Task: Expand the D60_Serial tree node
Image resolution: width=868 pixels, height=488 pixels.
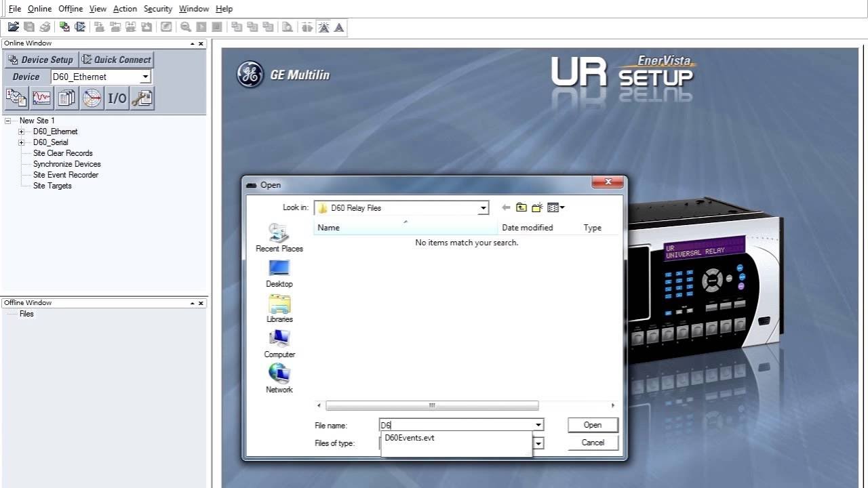Action: pyautogui.click(x=22, y=142)
